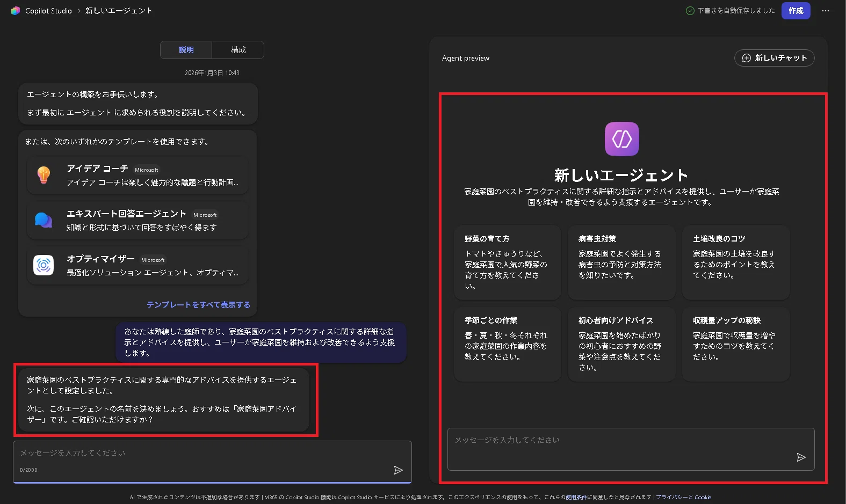Open the more options ellipsis menu
The height and width of the screenshot is (504, 846).
coord(826,11)
